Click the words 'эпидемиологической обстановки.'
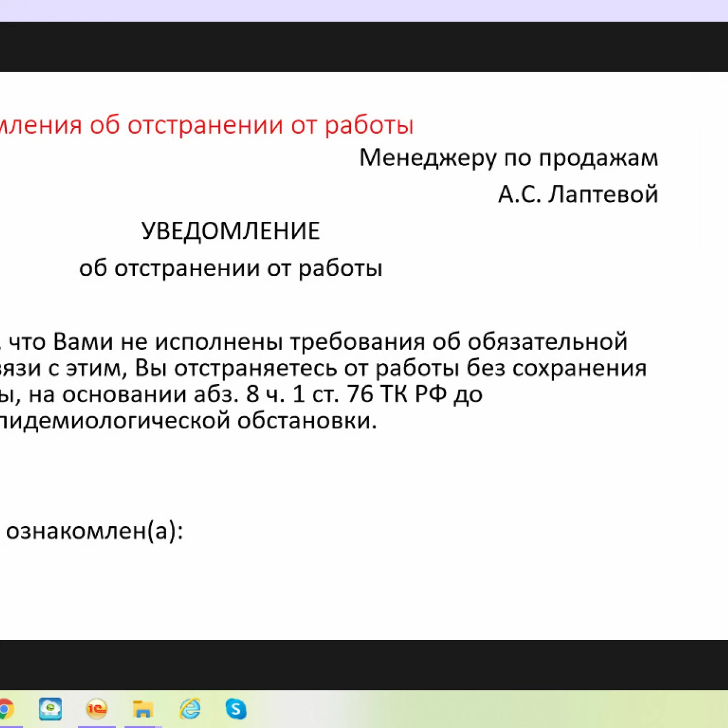This screenshot has height=728, width=728. [188, 421]
